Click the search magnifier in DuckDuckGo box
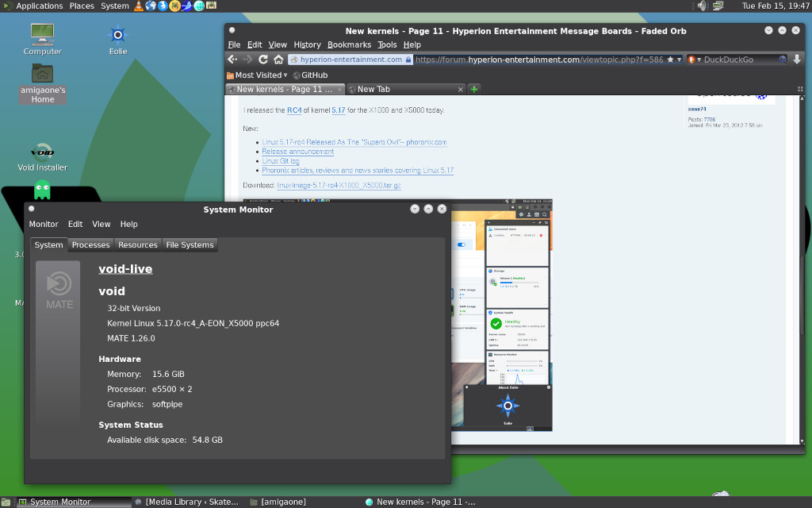 coord(783,60)
